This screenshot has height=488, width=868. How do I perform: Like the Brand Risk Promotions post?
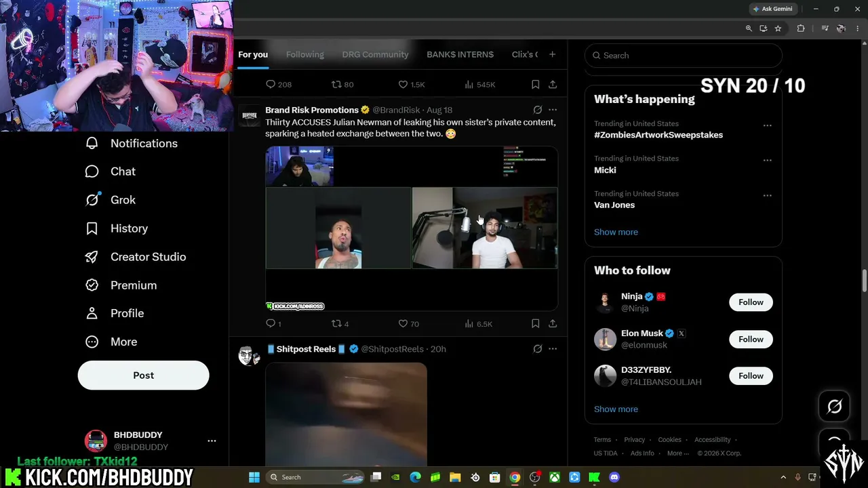409,324
